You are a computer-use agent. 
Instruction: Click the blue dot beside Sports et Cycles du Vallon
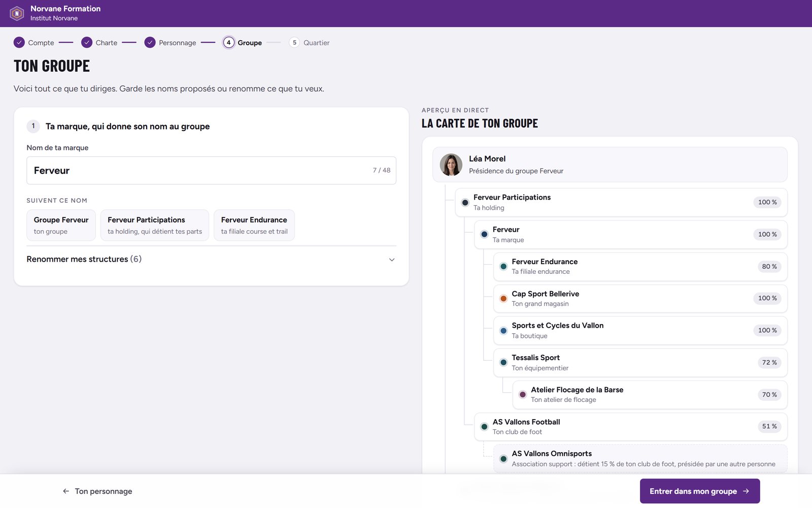pyautogui.click(x=503, y=331)
